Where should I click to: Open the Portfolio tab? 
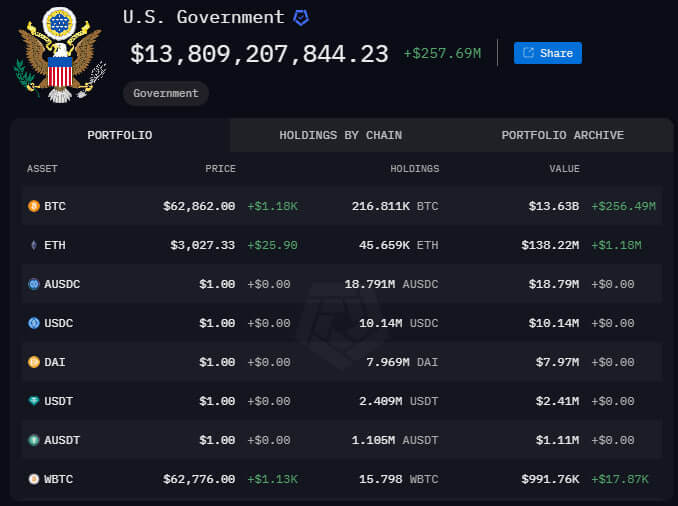120,135
